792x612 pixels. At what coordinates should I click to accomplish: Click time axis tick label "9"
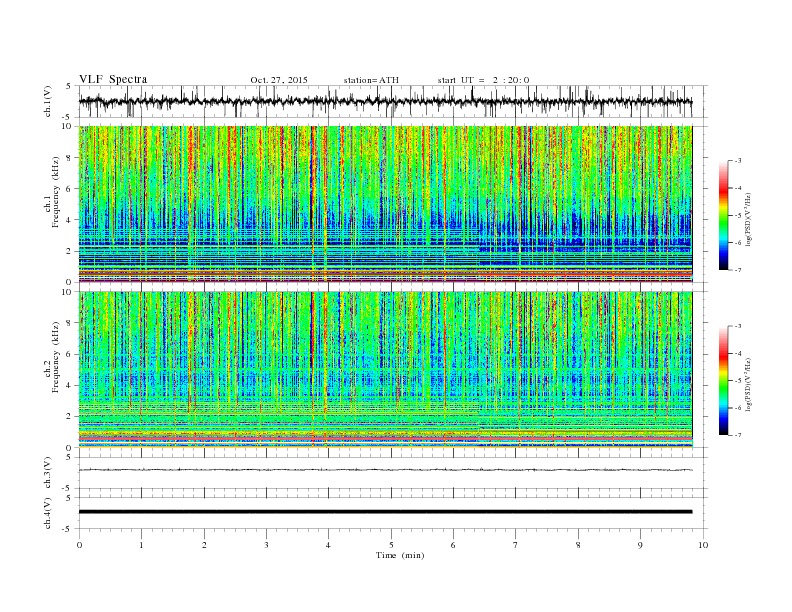640,545
